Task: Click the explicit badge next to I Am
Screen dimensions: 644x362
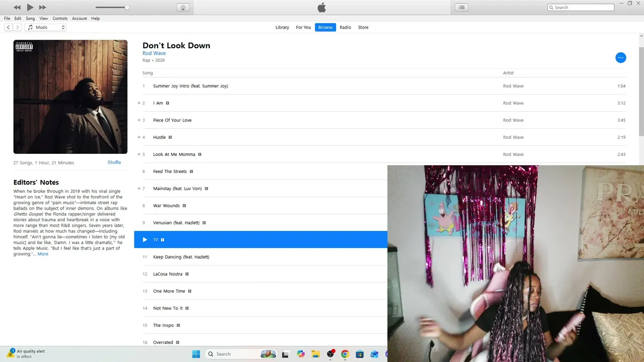Action: [168, 103]
